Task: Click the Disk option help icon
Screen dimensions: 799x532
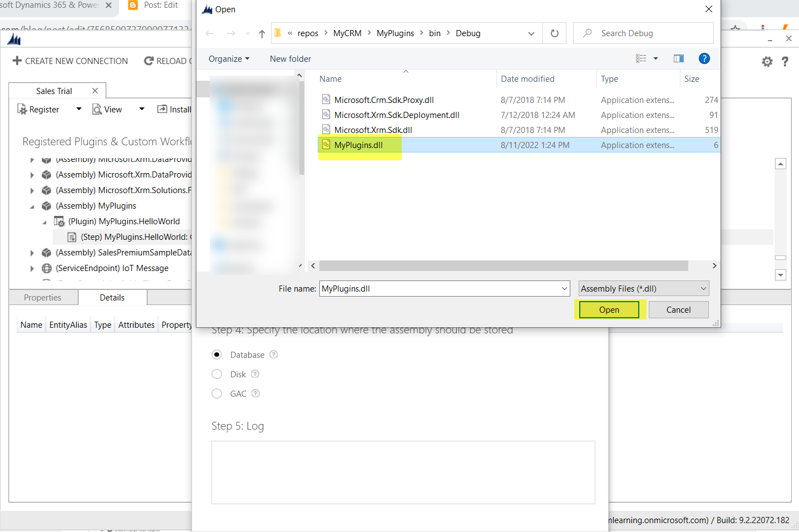Action: click(255, 374)
